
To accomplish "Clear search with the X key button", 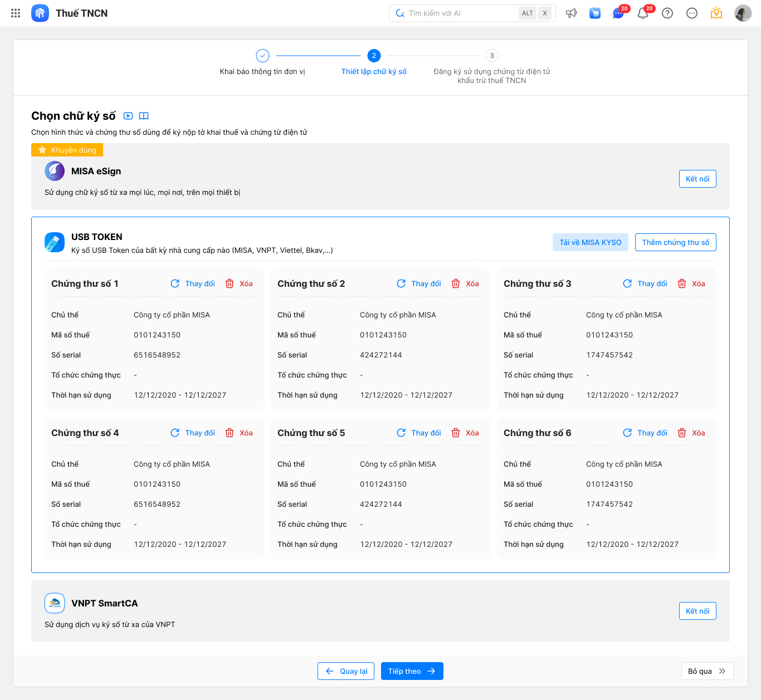I will (545, 13).
